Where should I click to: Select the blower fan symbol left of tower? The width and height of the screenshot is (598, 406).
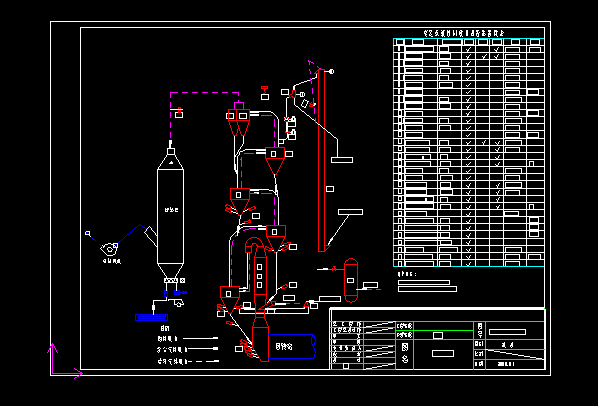[109, 249]
